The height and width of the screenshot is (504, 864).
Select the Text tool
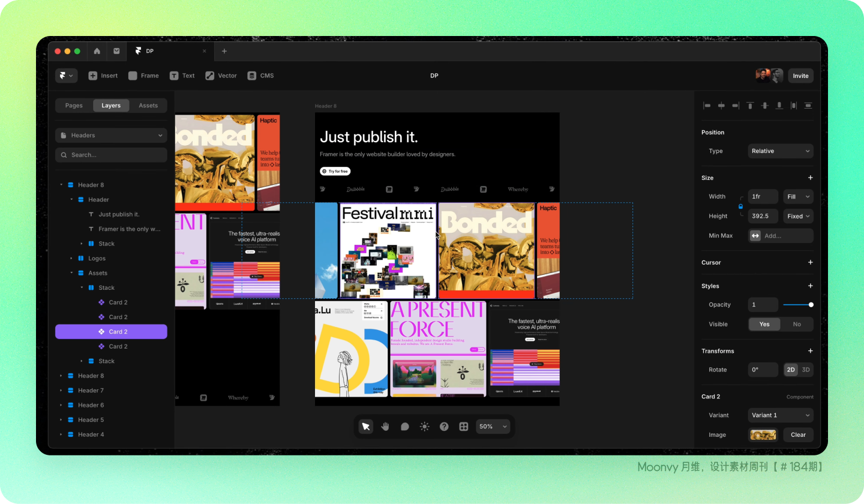click(x=182, y=76)
